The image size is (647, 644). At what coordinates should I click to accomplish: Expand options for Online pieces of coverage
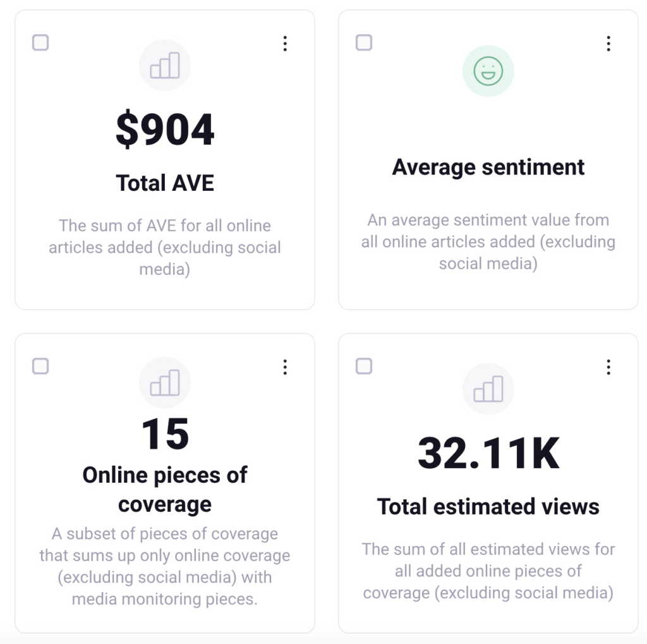tap(285, 367)
